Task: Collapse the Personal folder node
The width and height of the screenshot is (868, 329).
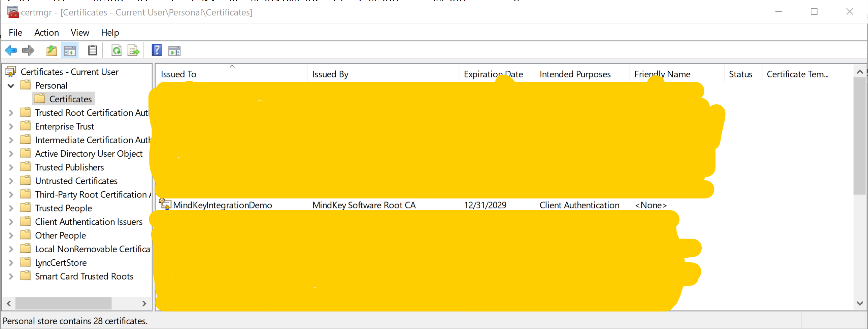Action: [11, 86]
